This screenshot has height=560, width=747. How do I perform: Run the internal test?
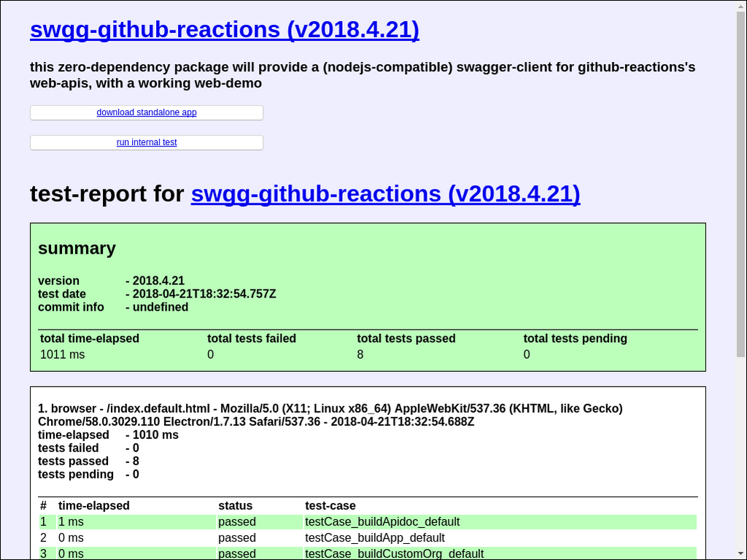tap(147, 142)
